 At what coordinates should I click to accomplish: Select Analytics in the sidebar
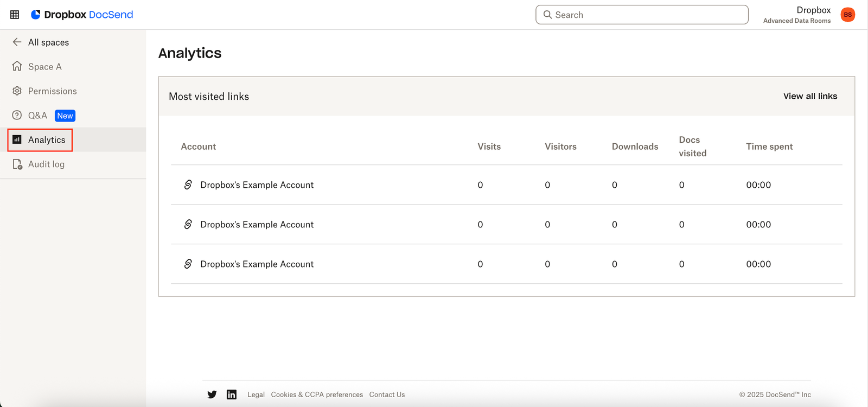click(47, 140)
